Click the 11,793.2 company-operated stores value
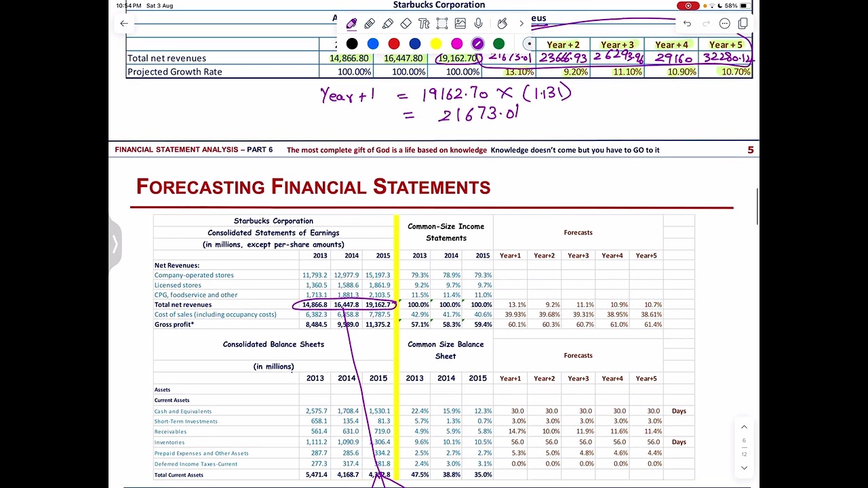Image resolution: width=868 pixels, height=488 pixels. click(315, 275)
